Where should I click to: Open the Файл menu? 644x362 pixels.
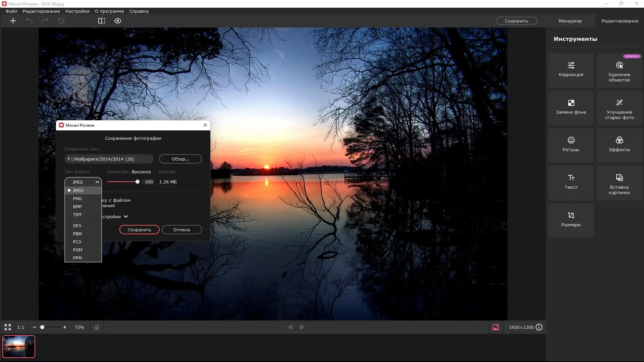11,11
